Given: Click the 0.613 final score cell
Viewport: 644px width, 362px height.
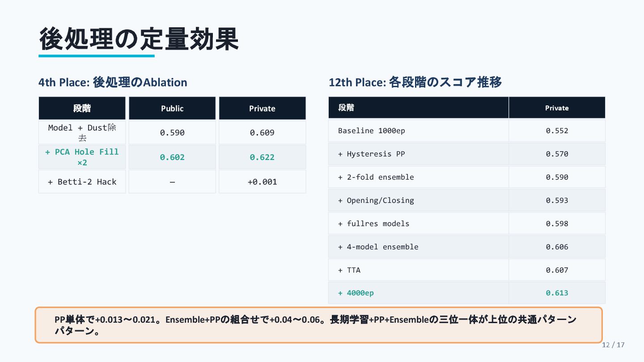Looking at the screenshot, I should 557,293.
